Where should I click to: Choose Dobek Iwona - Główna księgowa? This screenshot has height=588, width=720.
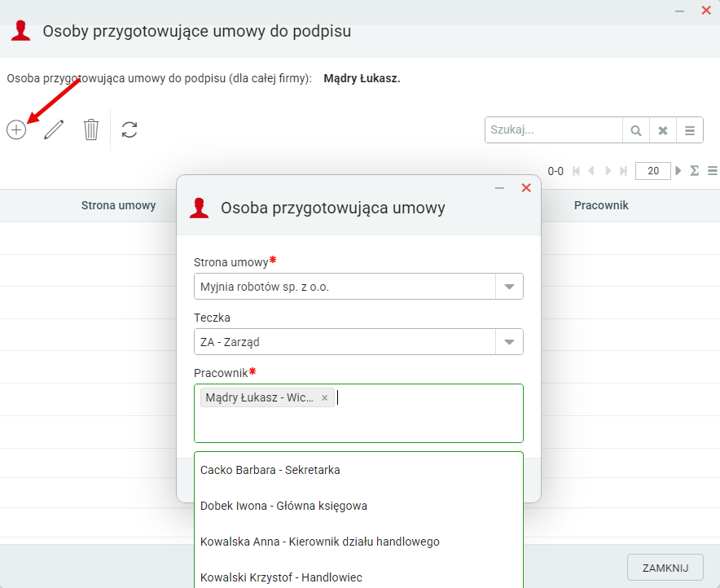pos(358,506)
